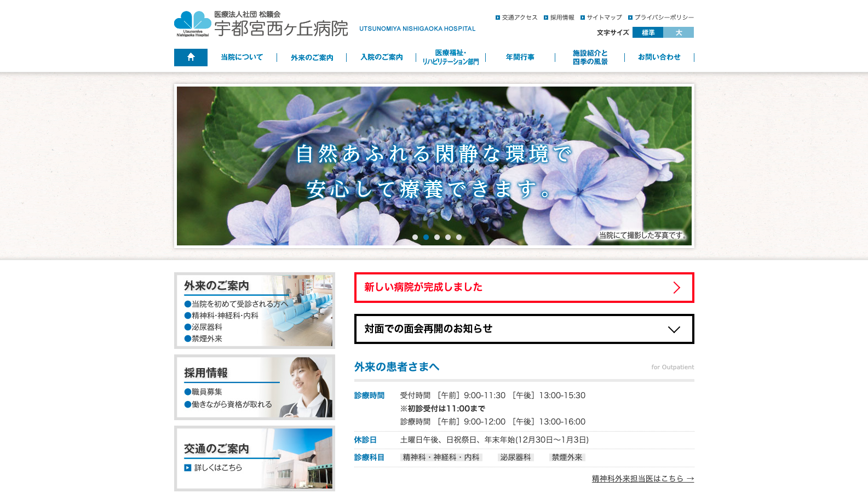Follow the 精神科外来担当医はこちら link
The width and height of the screenshot is (868, 493).
[x=642, y=479]
